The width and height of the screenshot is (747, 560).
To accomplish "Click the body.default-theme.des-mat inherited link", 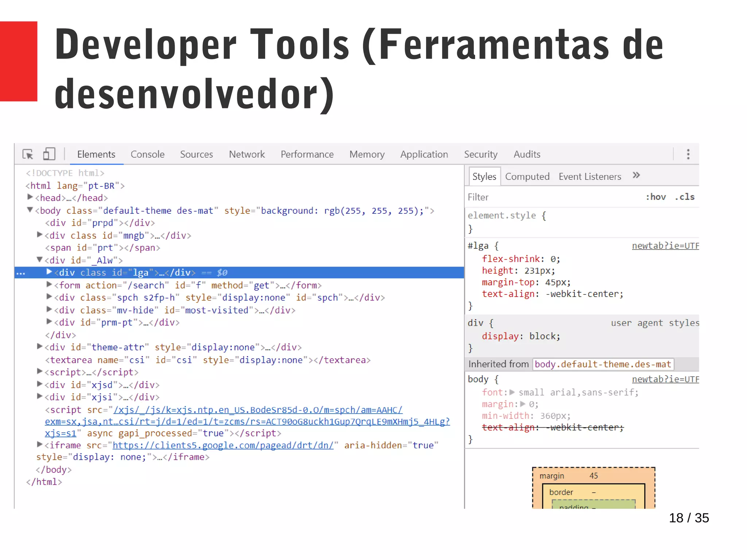I will (x=603, y=364).
